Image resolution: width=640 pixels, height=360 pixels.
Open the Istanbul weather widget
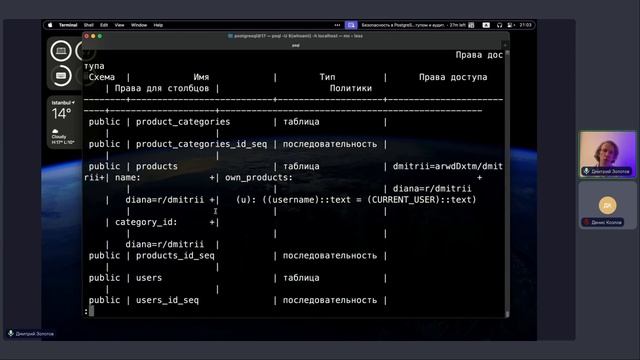(63, 122)
